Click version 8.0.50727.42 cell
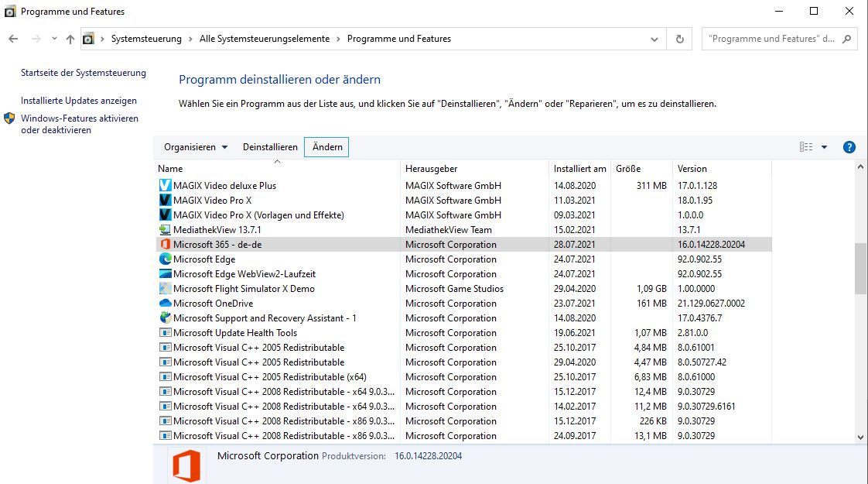Image resolution: width=868 pixels, height=484 pixels. pos(702,362)
